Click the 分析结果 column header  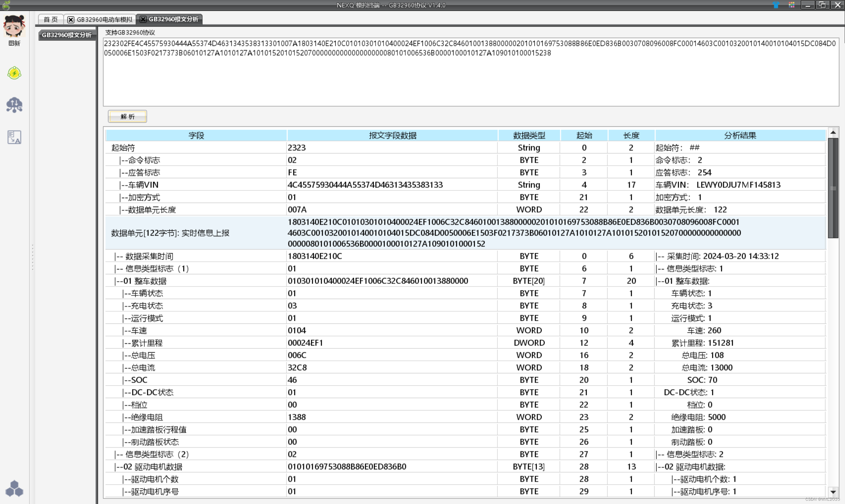[x=740, y=136]
